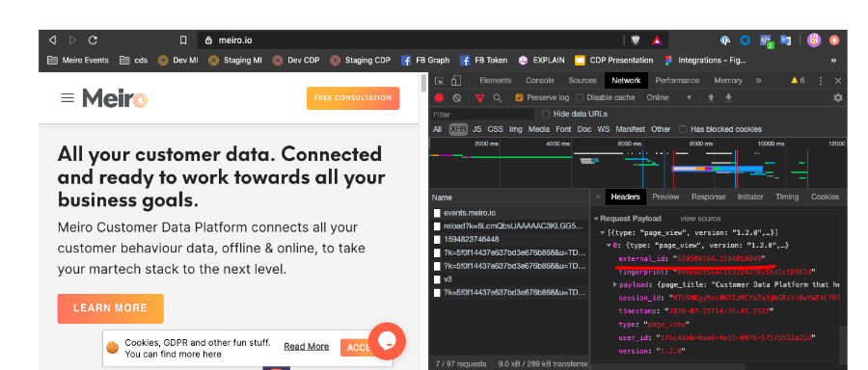
Task: Open the Performance tab
Action: [x=677, y=81]
